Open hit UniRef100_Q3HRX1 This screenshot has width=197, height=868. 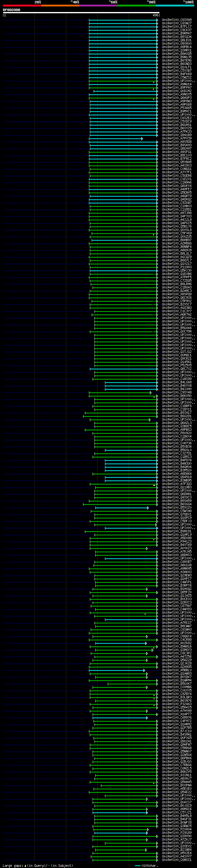pos(176,50)
